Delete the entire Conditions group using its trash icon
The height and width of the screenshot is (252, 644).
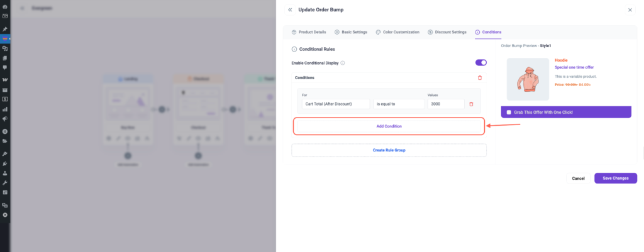(x=480, y=77)
